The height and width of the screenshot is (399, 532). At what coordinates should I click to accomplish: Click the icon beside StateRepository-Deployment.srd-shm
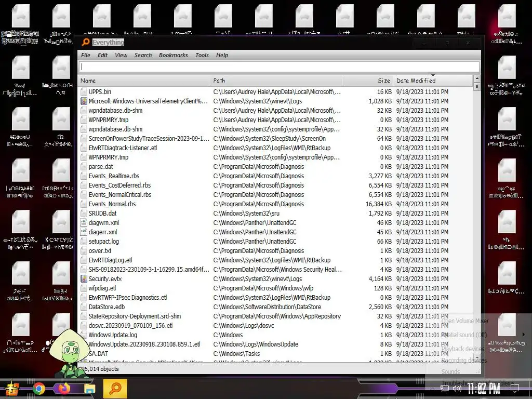pyautogui.click(x=84, y=316)
